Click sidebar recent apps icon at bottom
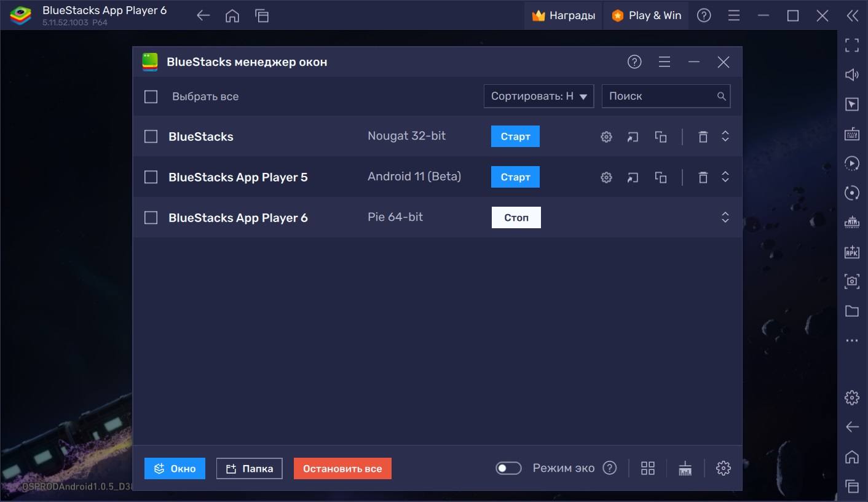The height and width of the screenshot is (502, 868). pyautogui.click(x=852, y=486)
